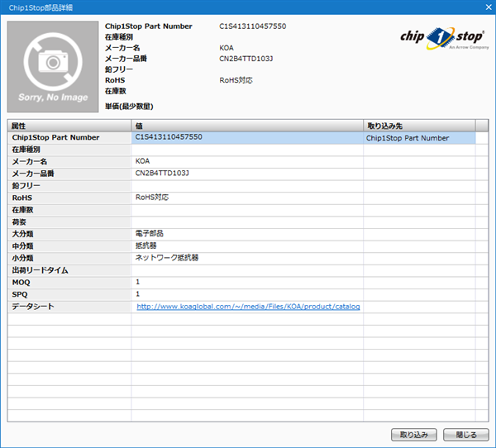Click the 取り込み import button
This screenshot has height=448, width=496.
pos(414,435)
